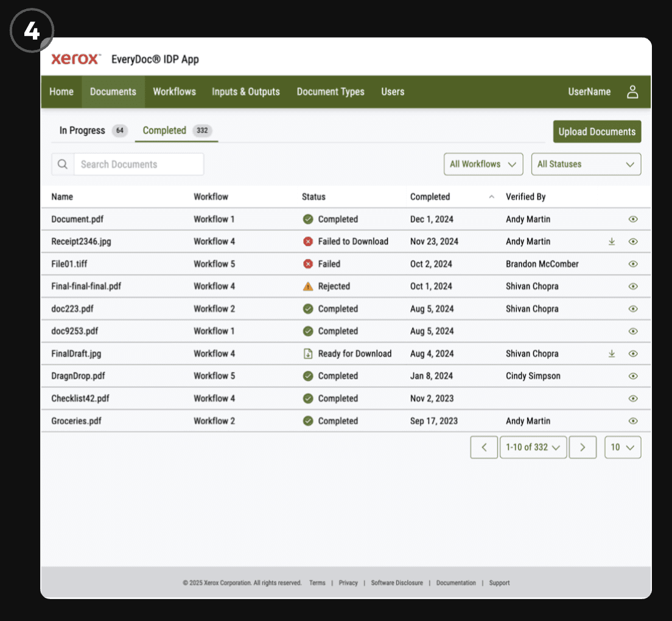View Groceries.pdf with eye icon
The height and width of the screenshot is (621, 672).
pyautogui.click(x=633, y=421)
